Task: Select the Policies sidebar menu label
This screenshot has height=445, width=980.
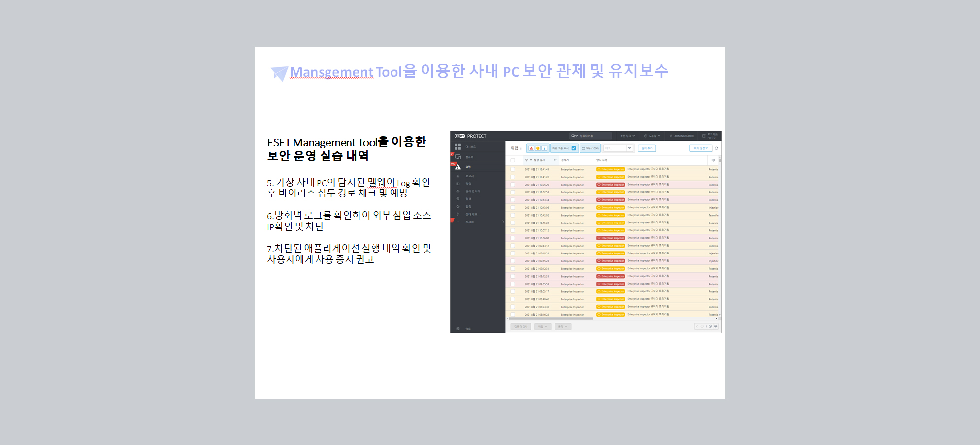Action: (468, 199)
